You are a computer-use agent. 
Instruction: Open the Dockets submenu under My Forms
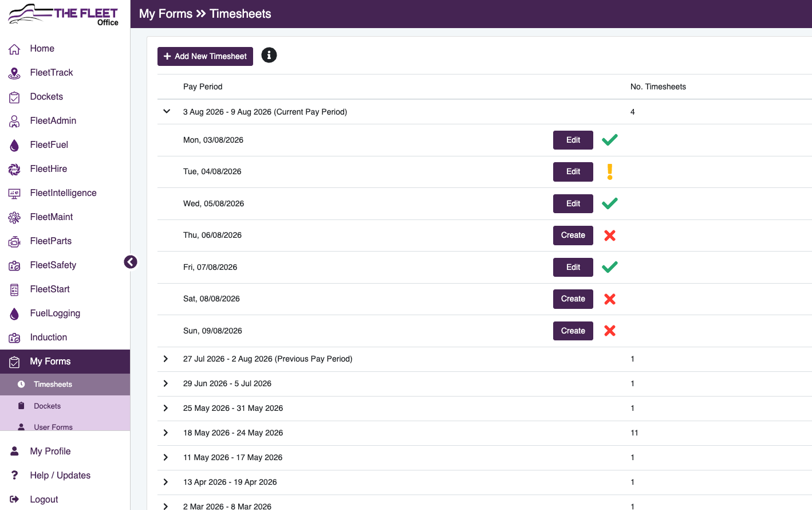(47, 406)
